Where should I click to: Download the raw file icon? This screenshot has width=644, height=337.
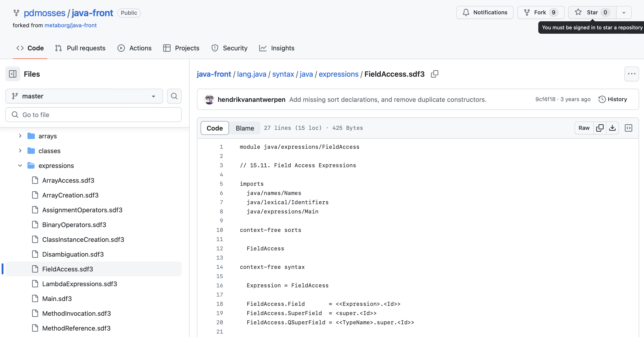pos(612,128)
